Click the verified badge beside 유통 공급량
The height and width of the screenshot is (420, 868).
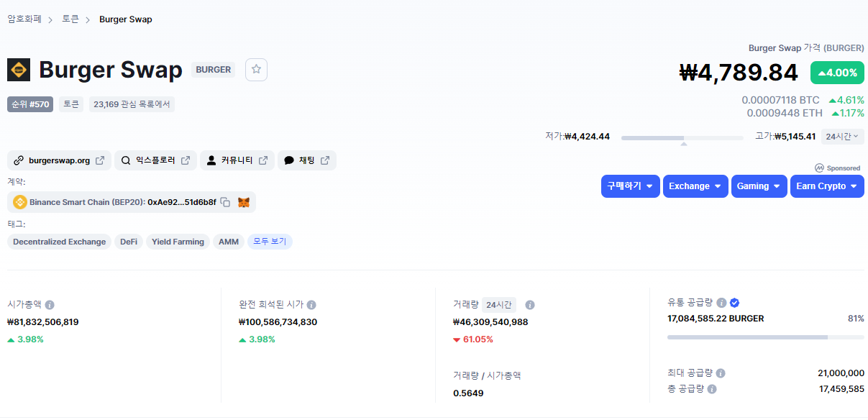coord(734,303)
